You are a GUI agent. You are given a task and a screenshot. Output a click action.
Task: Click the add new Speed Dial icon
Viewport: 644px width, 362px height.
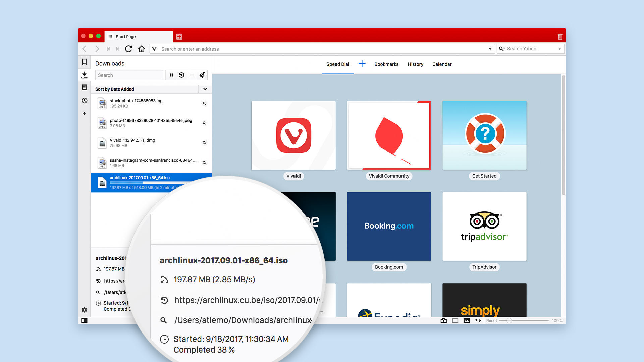361,64
